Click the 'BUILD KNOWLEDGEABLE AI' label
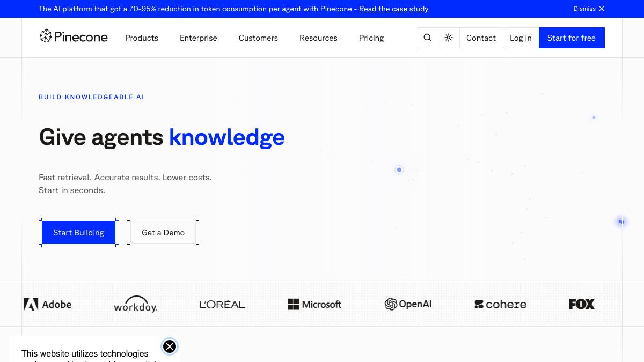The height and width of the screenshot is (362, 644). (x=91, y=97)
